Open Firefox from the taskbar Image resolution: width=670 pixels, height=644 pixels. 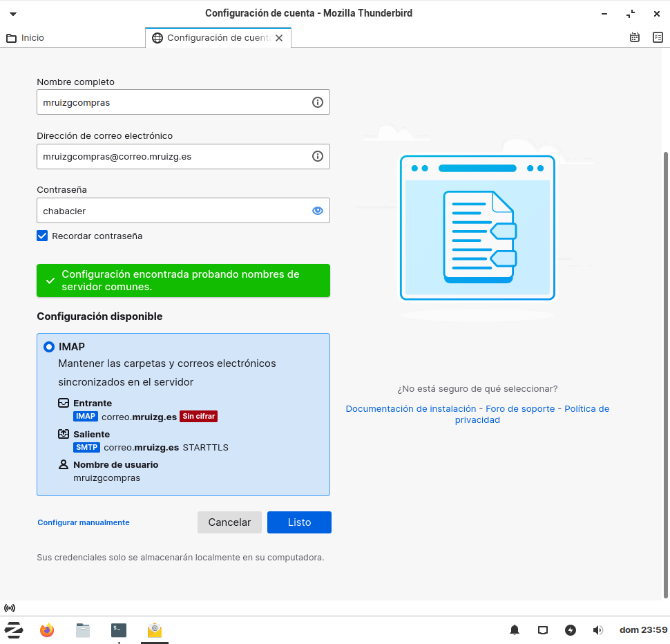(47, 630)
